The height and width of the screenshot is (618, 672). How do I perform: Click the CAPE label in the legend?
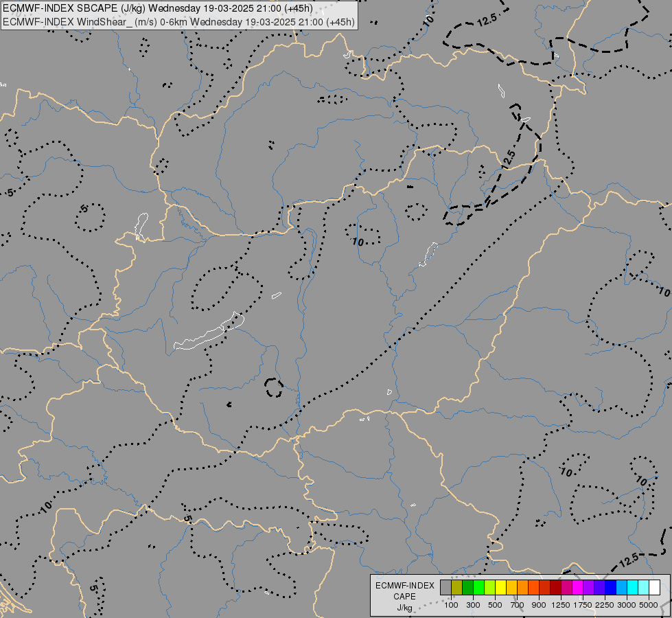404,597
